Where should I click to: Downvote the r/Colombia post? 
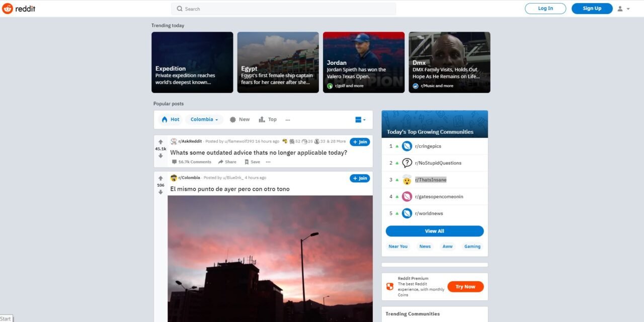coord(160,192)
